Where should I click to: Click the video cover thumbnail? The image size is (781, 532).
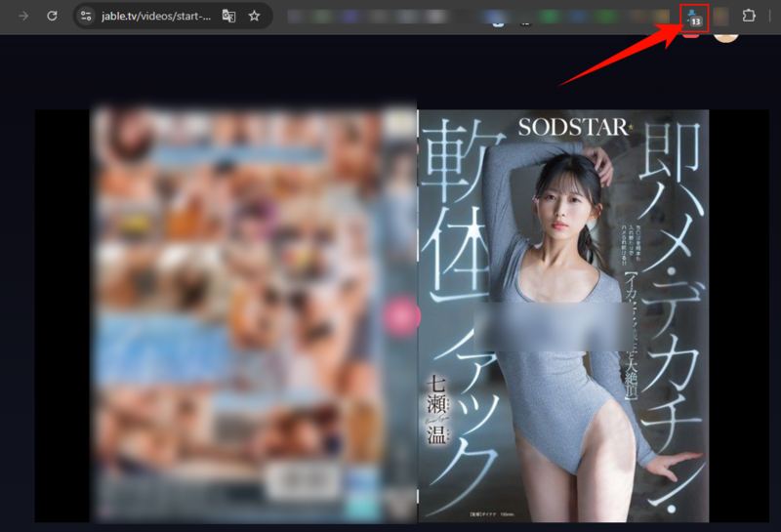401,316
